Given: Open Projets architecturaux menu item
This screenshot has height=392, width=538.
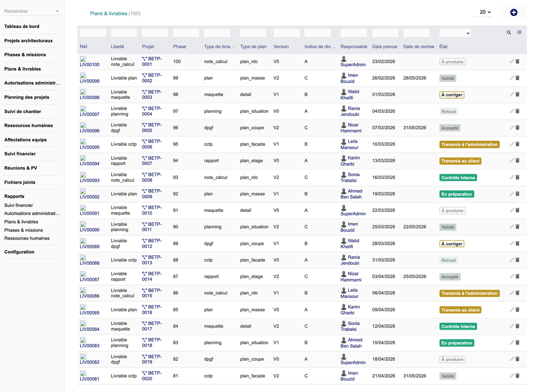Looking at the screenshot, I should (29, 41).
